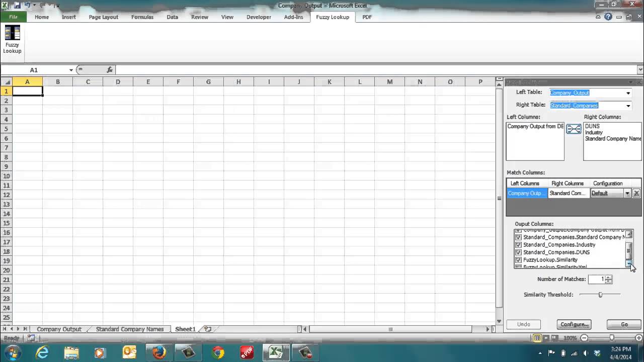Open Google Chrome from the taskbar
Viewport: 644px width, 362px height.
218,352
